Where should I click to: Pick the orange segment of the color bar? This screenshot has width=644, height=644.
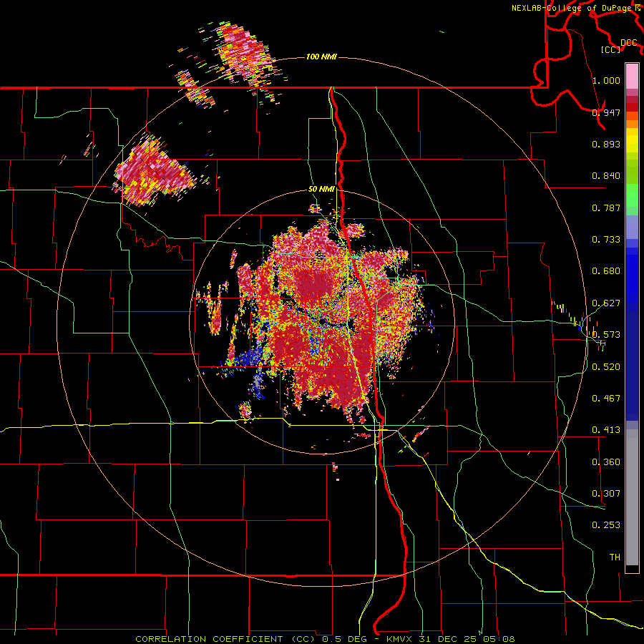click(x=632, y=124)
